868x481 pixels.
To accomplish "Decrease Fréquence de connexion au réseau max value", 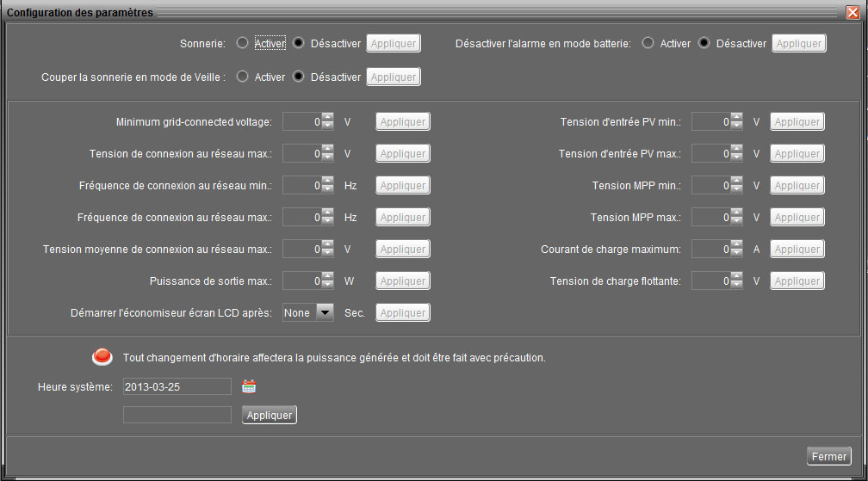I will click(328, 221).
